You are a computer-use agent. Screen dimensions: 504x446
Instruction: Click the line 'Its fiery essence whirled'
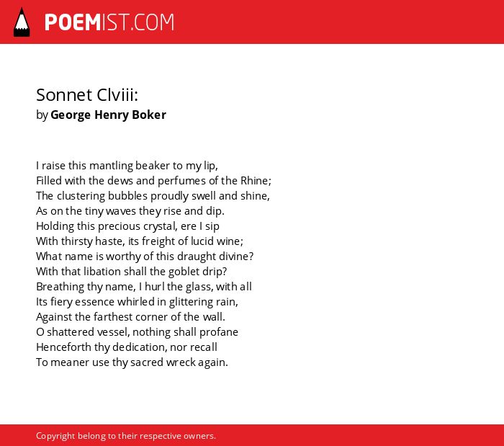pyautogui.click(x=138, y=302)
